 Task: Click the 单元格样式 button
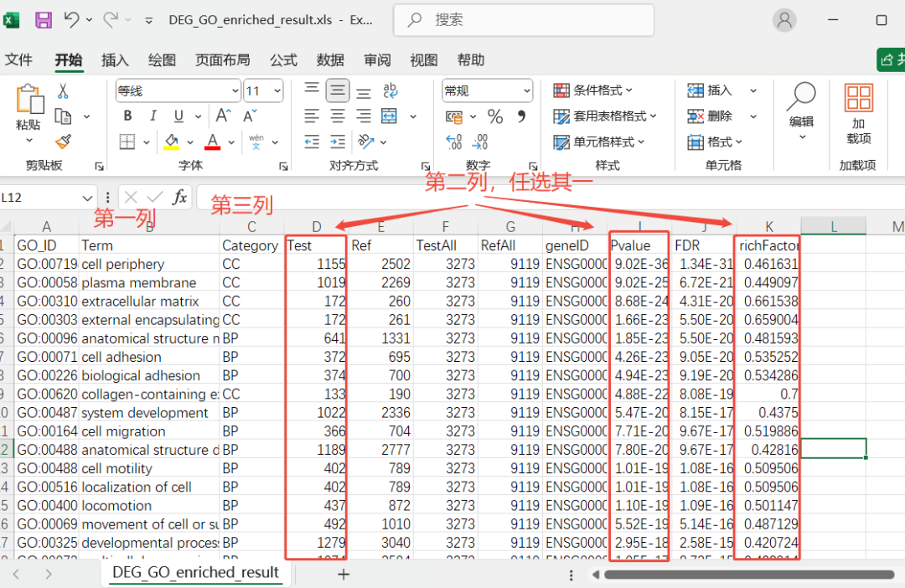(598, 142)
